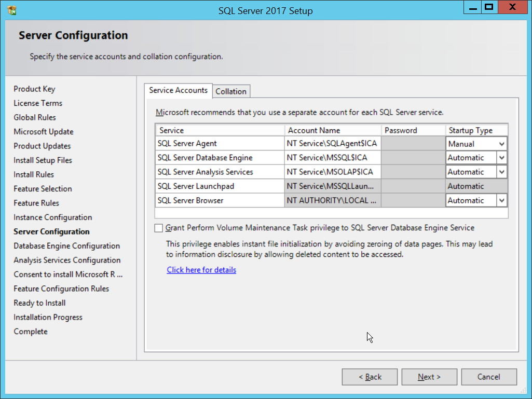The height and width of the screenshot is (399, 532).
Task: Select Analysis Services account name cell
Action: 332,172
